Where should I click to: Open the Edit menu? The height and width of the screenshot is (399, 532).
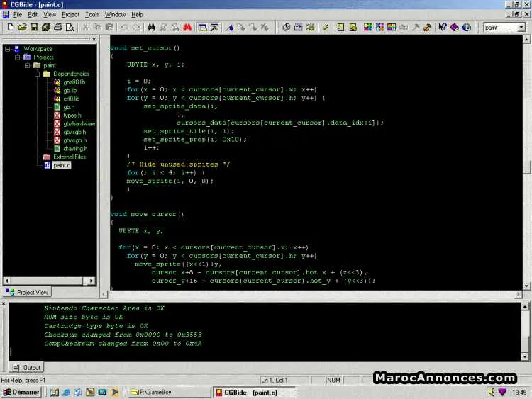point(33,15)
